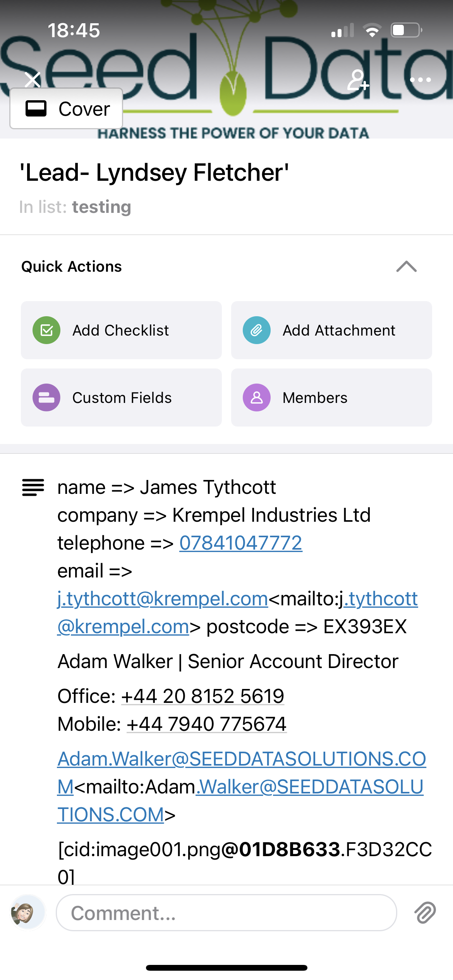Screen dimensions: 453x980
Task: Open j.tythcott@krempel.com email link
Action: click(x=163, y=598)
